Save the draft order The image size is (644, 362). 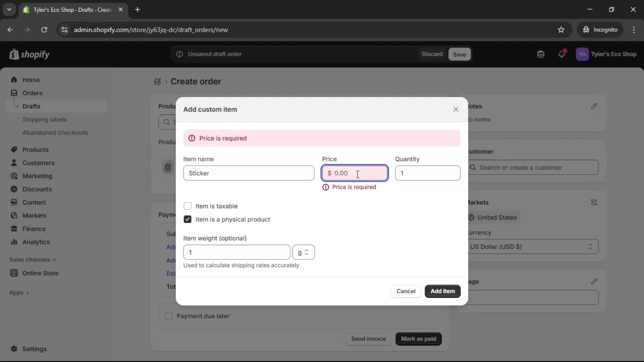[x=459, y=54]
